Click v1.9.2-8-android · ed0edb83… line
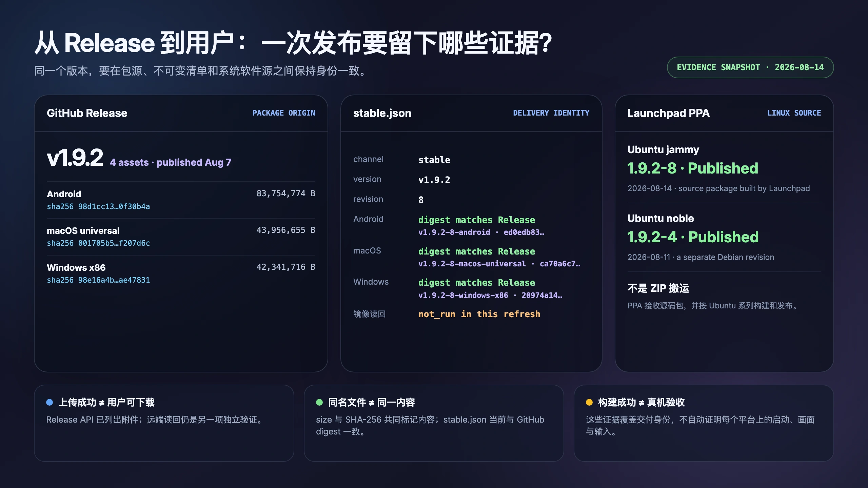 point(481,232)
